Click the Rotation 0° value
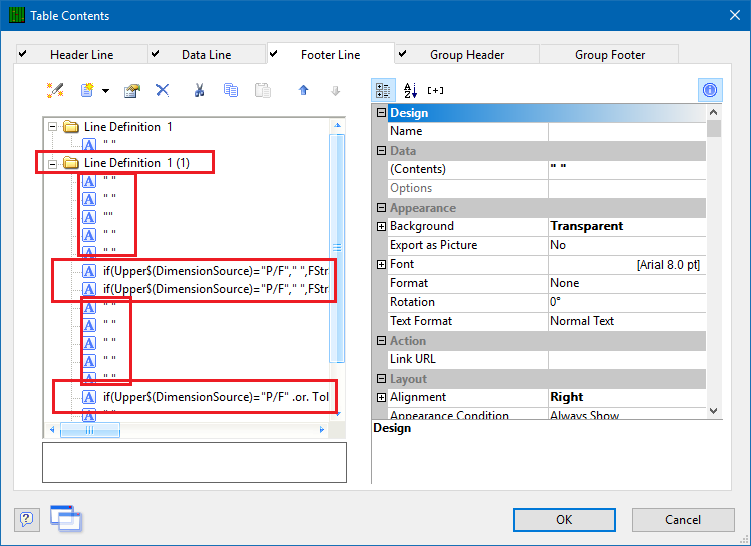This screenshot has height=546, width=751. coord(627,302)
